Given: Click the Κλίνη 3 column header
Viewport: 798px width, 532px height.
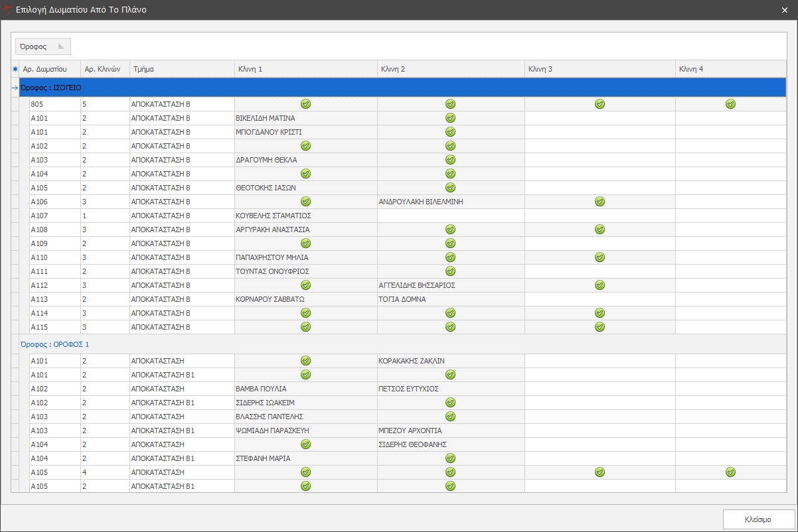Looking at the screenshot, I should point(599,68).
